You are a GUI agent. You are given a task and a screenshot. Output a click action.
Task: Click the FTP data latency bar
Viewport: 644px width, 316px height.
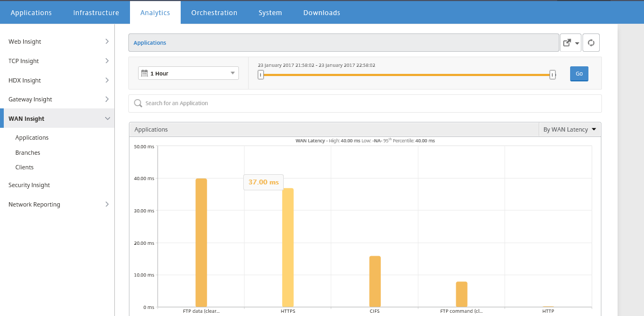201,243
